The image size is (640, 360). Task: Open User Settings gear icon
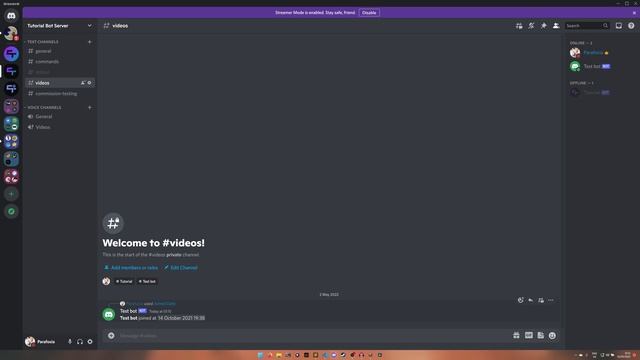[90, 342]
